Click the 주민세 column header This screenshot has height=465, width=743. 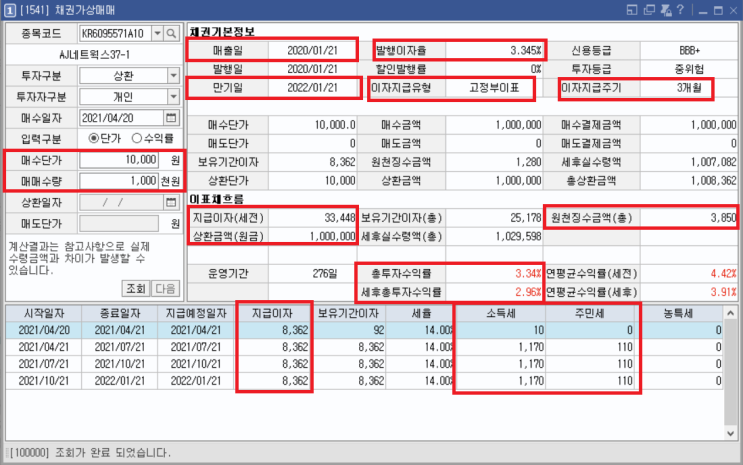[589, 313]
